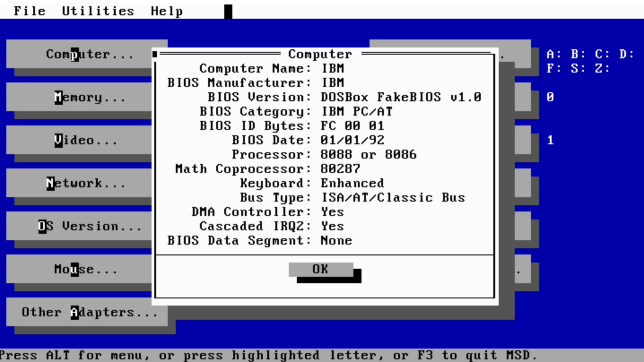644x362 pixels.
Task: Click the OS Version... button
Action: click(x=79, y=226)
